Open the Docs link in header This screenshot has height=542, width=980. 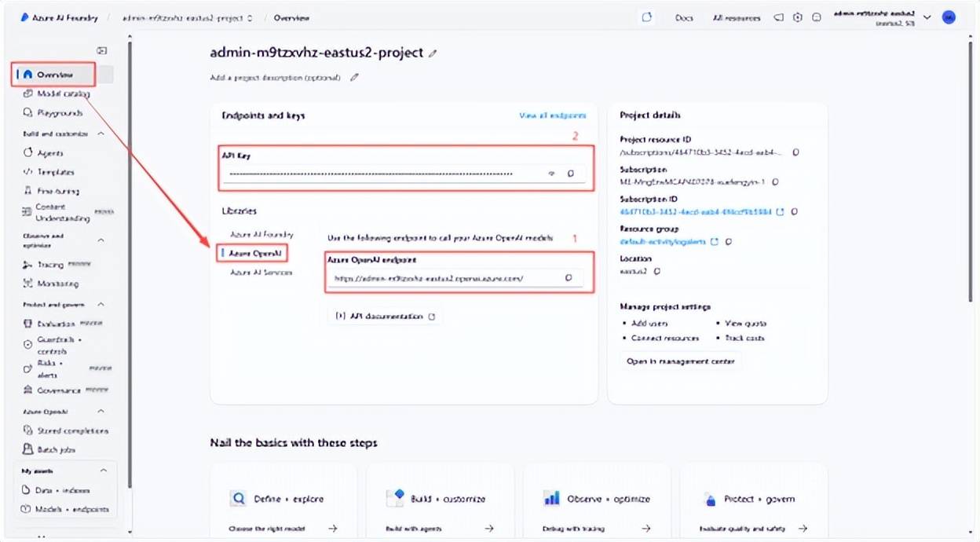click(684, 17)
